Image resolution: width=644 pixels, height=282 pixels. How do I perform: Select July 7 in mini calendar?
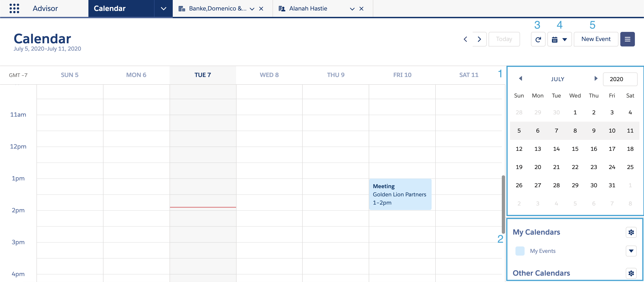(x=556, y=131)
